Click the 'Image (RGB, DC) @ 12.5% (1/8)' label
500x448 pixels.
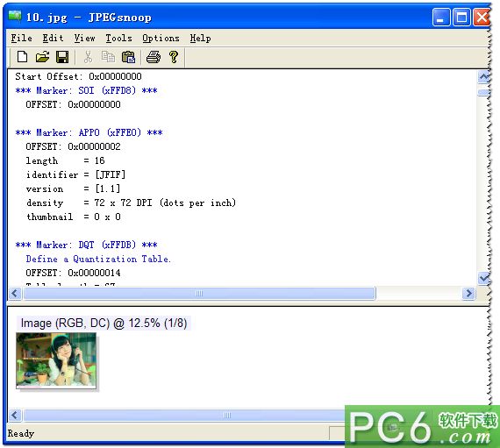point(104,324)
